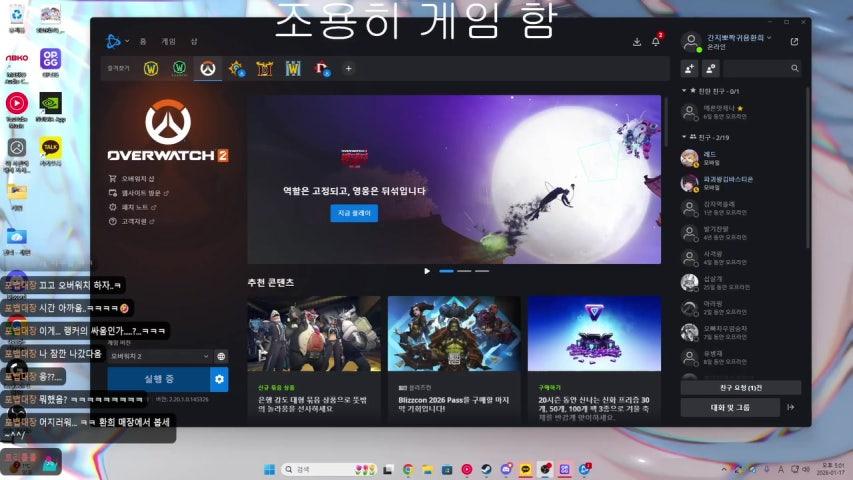Select offline friend 삽살개 in list
Screen dimensions: 853x480
point(741,283)
